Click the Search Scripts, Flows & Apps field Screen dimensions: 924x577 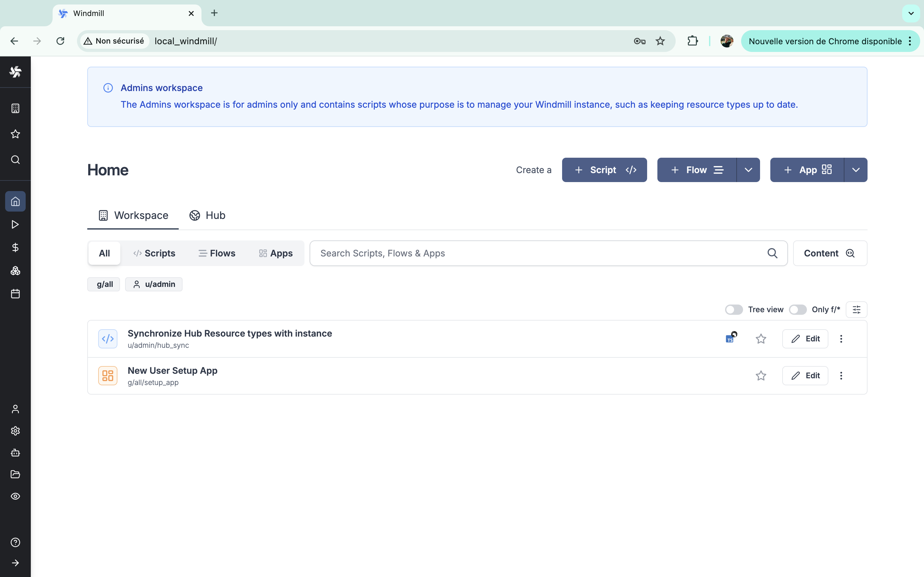click(535, 253)
